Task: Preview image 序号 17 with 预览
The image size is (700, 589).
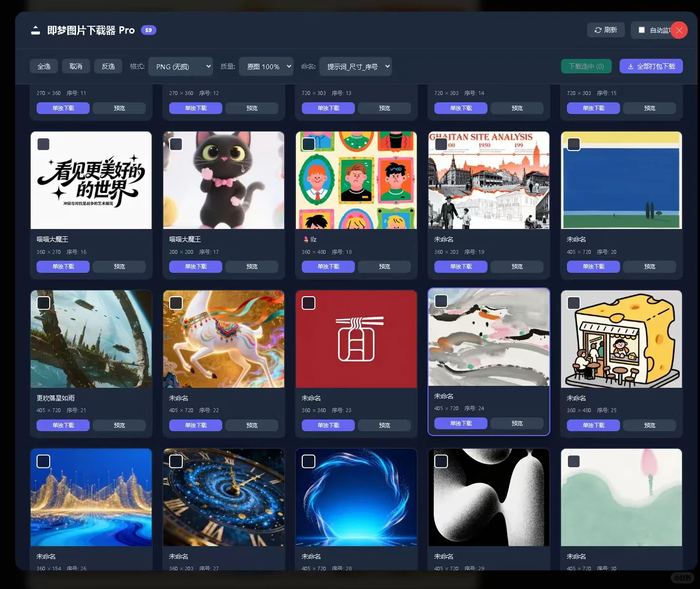Action: click(x=252, y=267)
